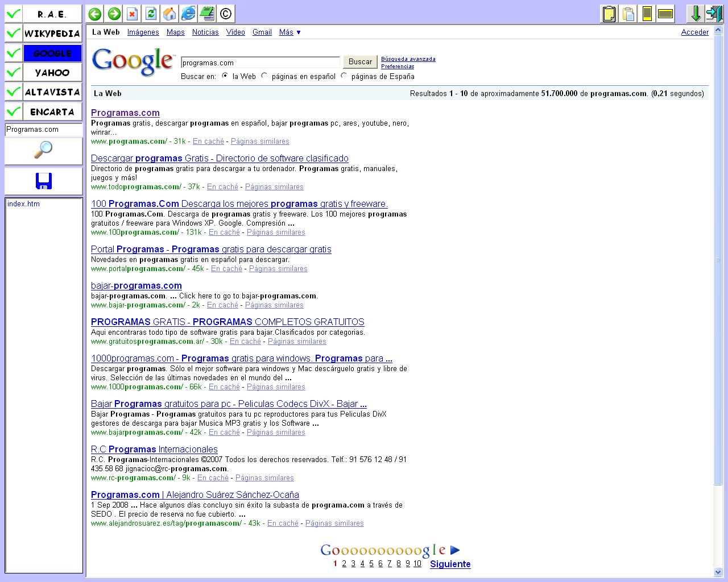Click the Acceder sign-in link

[x=695, y=32]
